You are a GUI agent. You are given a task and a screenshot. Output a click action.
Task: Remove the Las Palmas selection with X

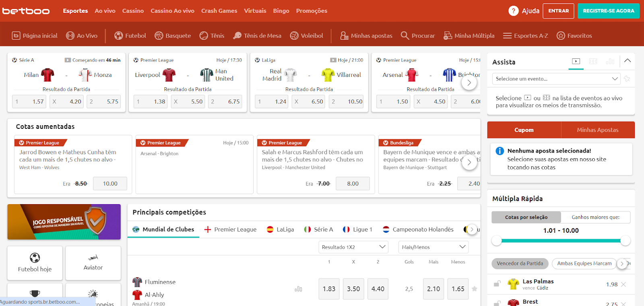click(623, 284)
